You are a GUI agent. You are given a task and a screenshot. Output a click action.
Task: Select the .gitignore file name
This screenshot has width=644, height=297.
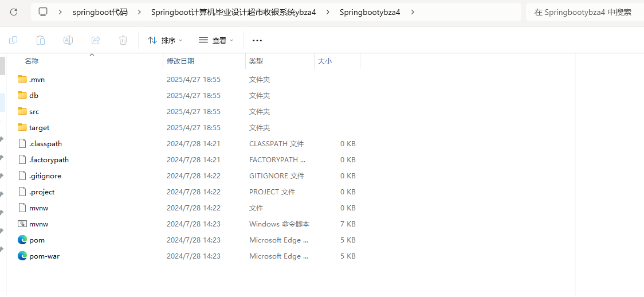(45, 176)
